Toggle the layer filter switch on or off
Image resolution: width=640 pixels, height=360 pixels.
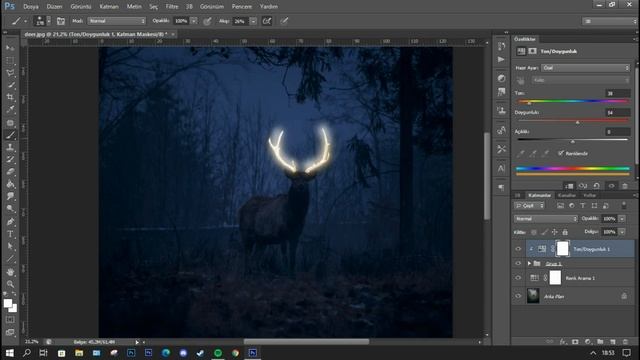coord(624,206)
